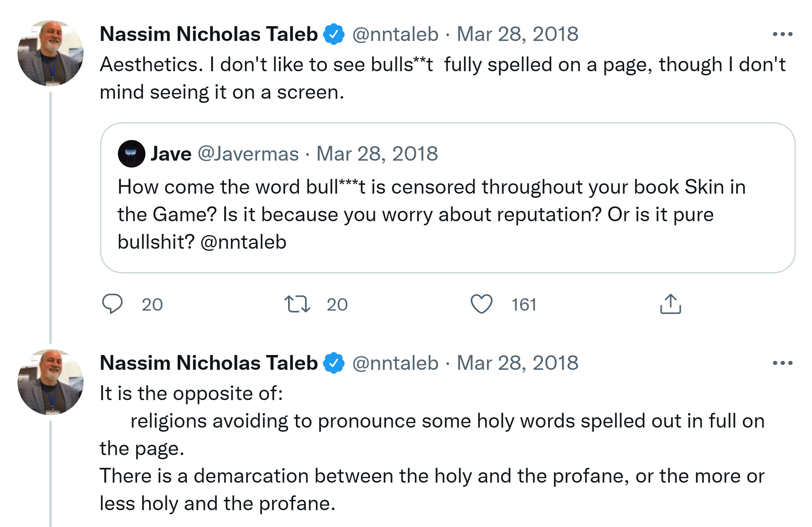The image size is (812, 527).
Task: Click Taleb's profile picture on first tweet
Action: (51, 53)
